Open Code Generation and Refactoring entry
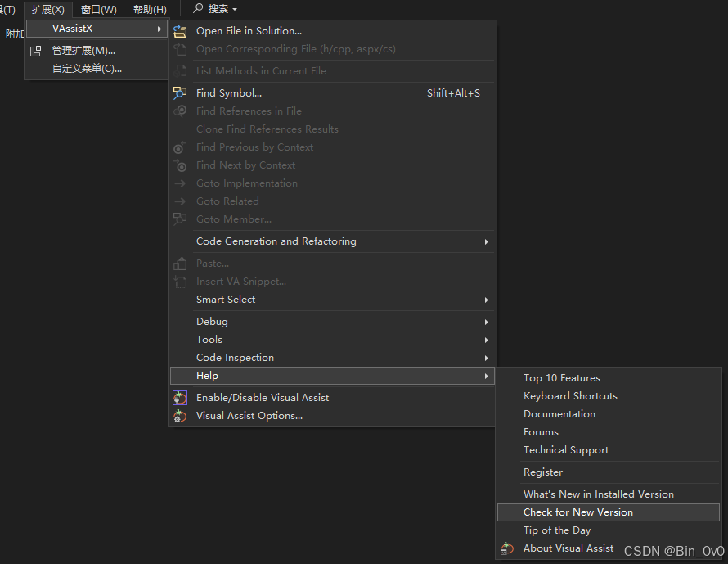 click(x=332, y=241)
